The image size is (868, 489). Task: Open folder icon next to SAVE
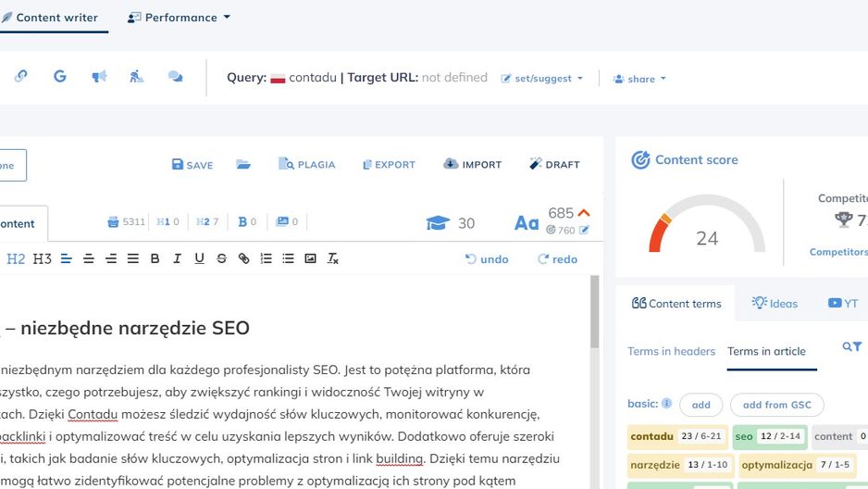243,165
